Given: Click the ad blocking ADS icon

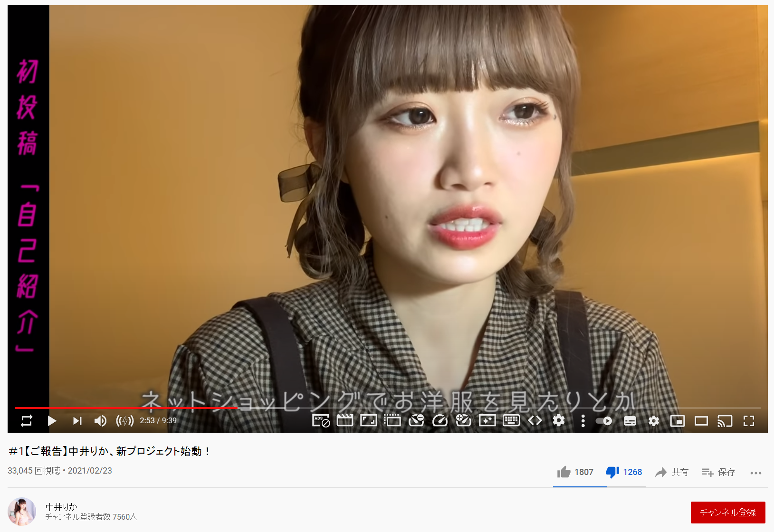Looking at the screenshot, I should [321, 420].
